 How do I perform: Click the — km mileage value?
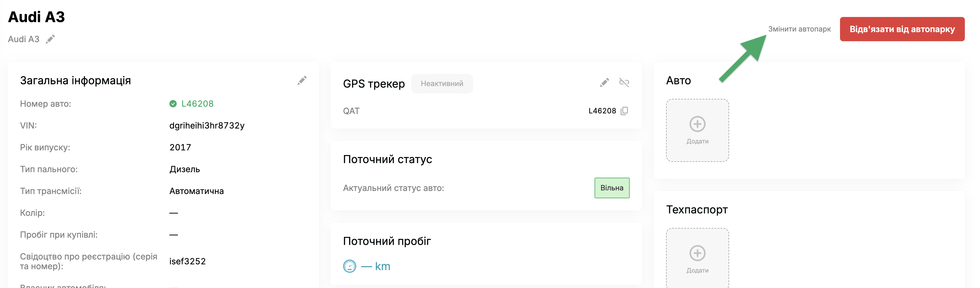[x=375, y=266]
